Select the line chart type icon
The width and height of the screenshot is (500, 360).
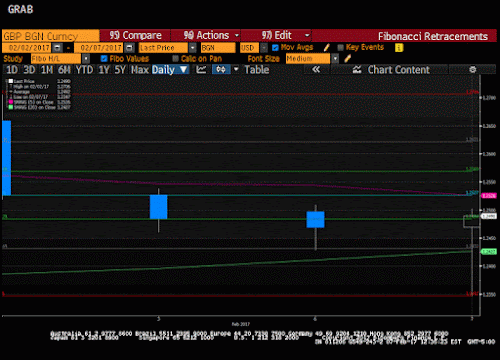[201, 70]
